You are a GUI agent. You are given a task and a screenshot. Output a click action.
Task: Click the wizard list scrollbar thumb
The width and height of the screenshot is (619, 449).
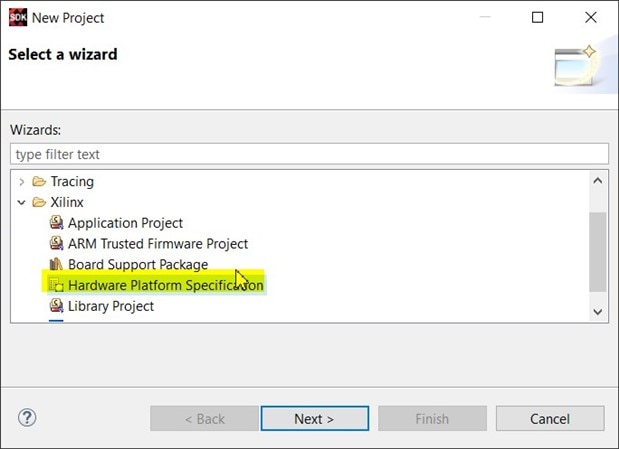pyautogui.click(x=598, y=252)
